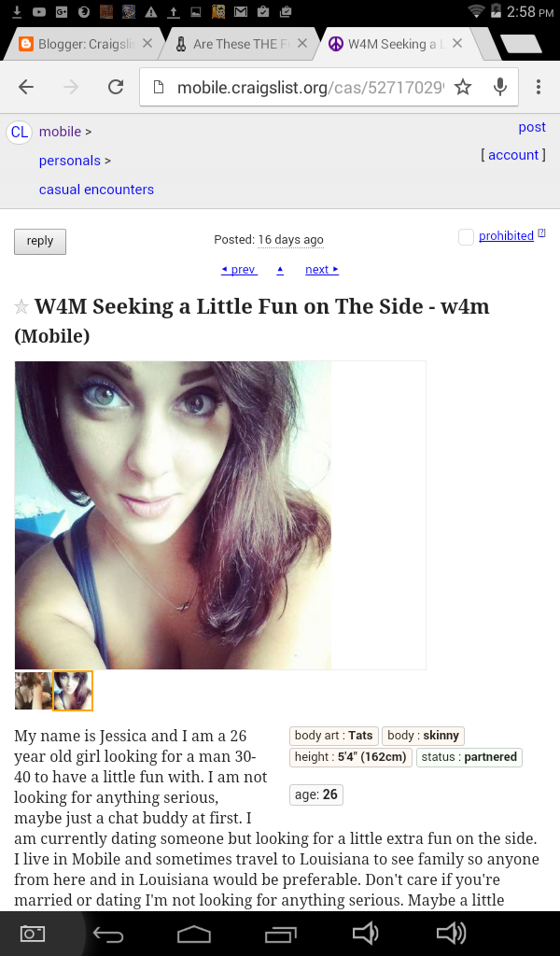Go to the next posting link
Image resolution: width=560 pixels, height=956 pixels.
(x=322, y=270)
